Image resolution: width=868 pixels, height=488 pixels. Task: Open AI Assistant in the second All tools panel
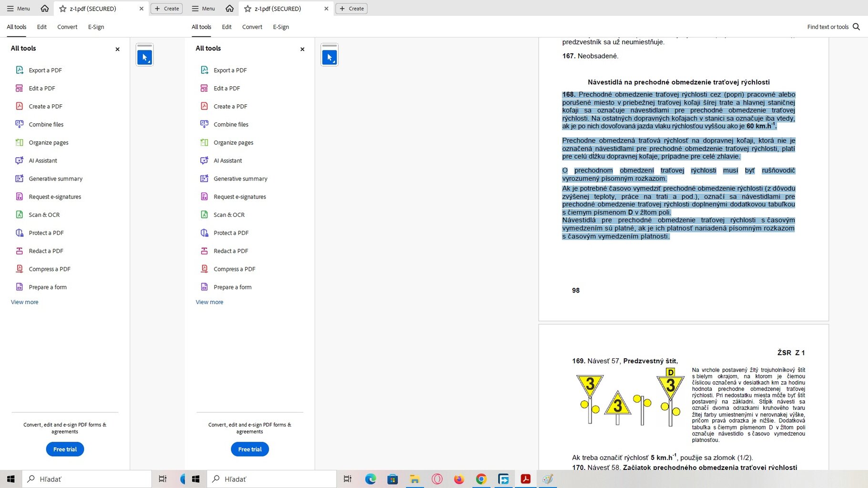(227, 161)
